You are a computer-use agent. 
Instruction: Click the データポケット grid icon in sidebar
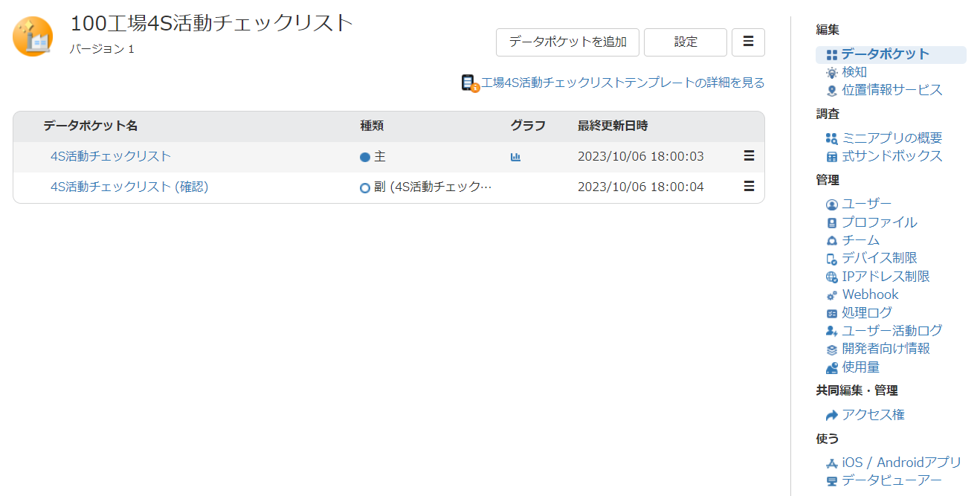pyautogui.click(x=832, y=54)
